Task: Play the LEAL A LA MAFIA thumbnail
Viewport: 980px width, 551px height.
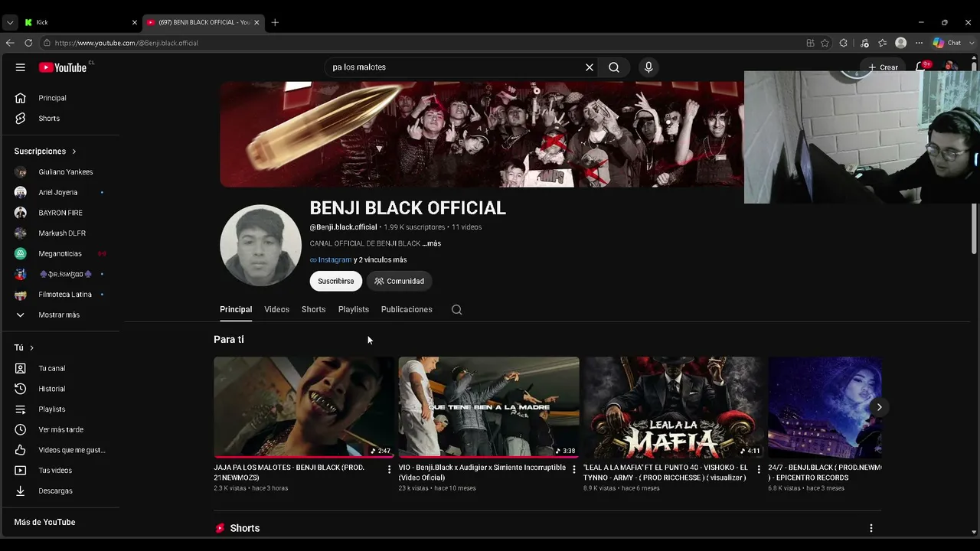Action: tap(674, 407)
